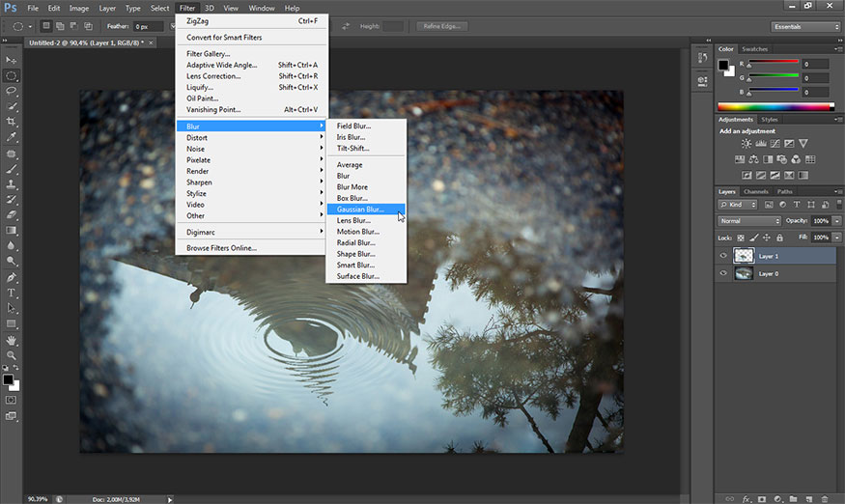The image size is (845, 504).
Task: Switch to the Channels tab
Action: pos(755,191)
